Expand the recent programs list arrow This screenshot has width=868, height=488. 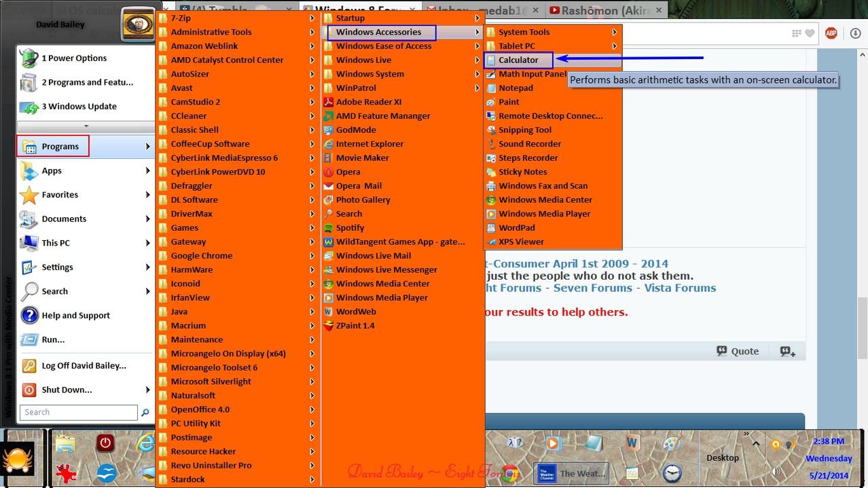[x=86, y=126]
